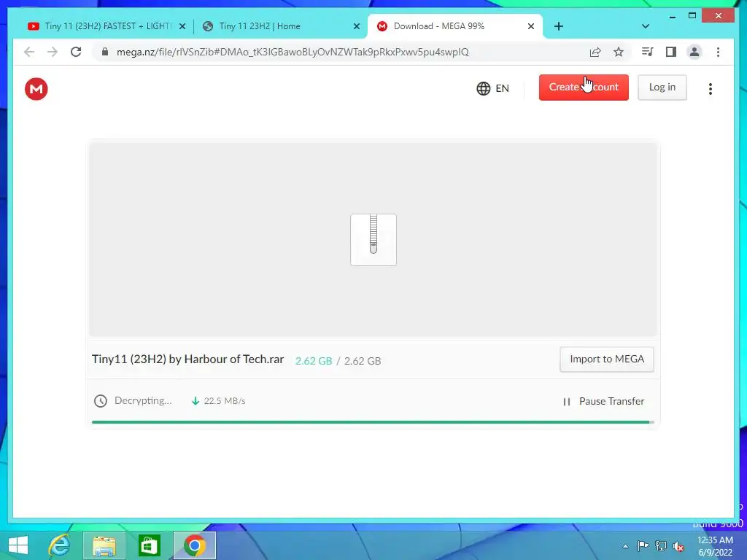Image resolution: width=747 pixels, height=560 pixels.
Task: Open a new browser tab
Action: click(x=559, y=27)
